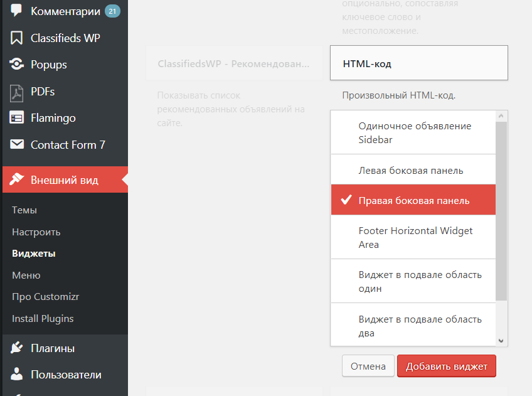Collapse the HTML-код widget header
Viewport: 532px width, 396px height.
coord(419,63)
